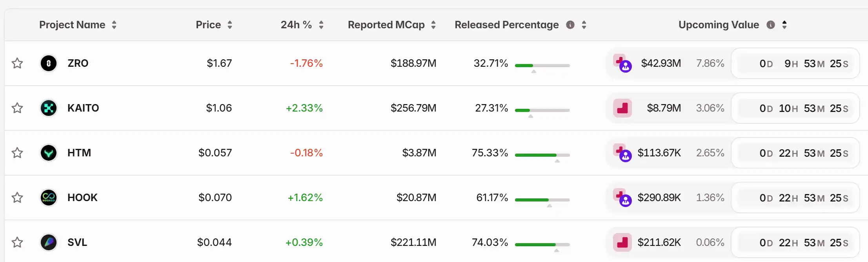Click the KAITO project logo icon
The image size is (868, 262).
point(49,108)
